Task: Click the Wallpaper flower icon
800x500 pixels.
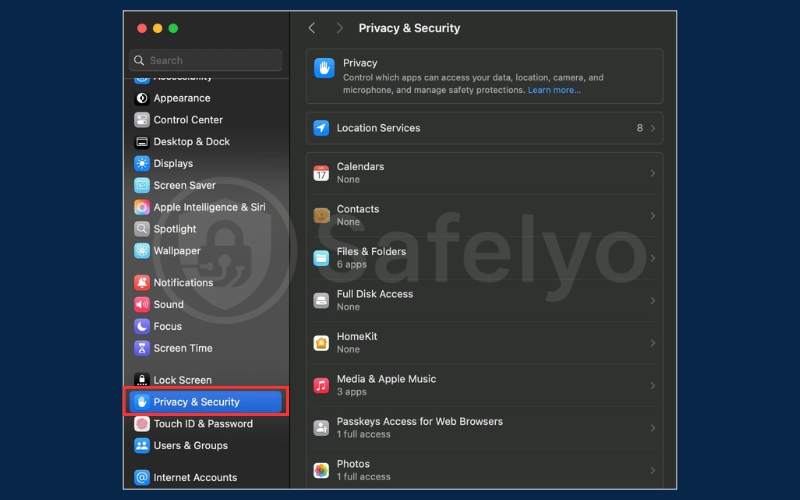Action: point(142,251)
